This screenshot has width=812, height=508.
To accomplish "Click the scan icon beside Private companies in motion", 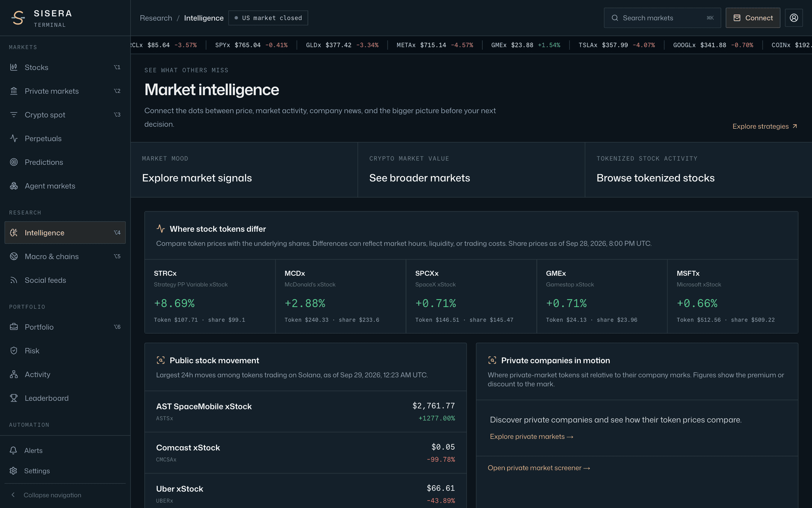I will point(492,360).
